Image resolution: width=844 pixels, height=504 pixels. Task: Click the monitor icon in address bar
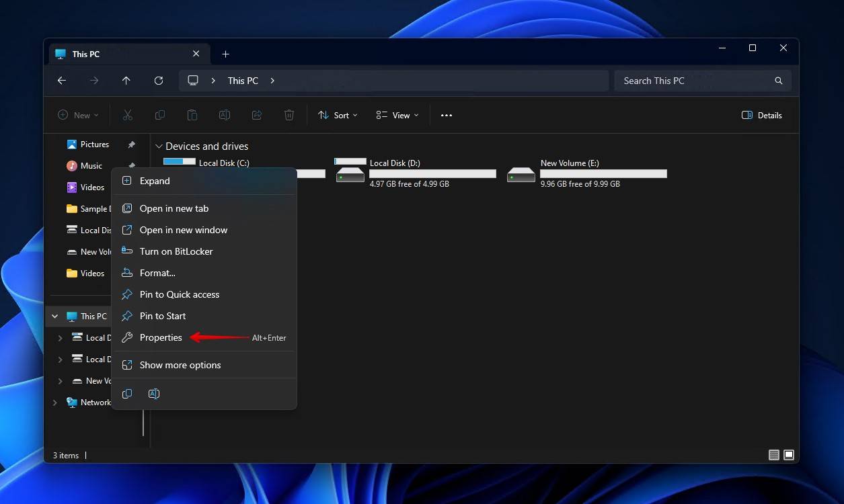(193, 81)
